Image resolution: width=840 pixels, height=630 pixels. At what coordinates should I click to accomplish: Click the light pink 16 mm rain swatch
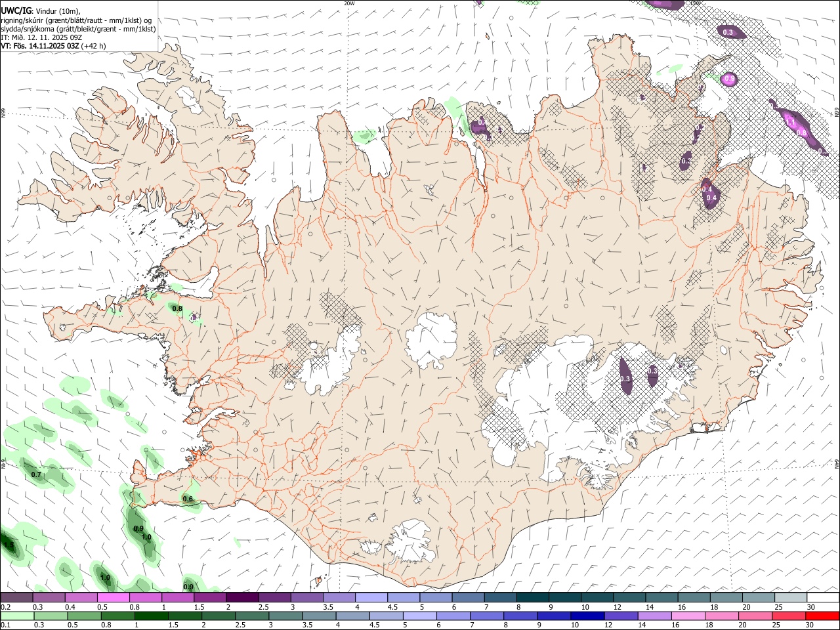pyautogui.click(x=688, y=616)
